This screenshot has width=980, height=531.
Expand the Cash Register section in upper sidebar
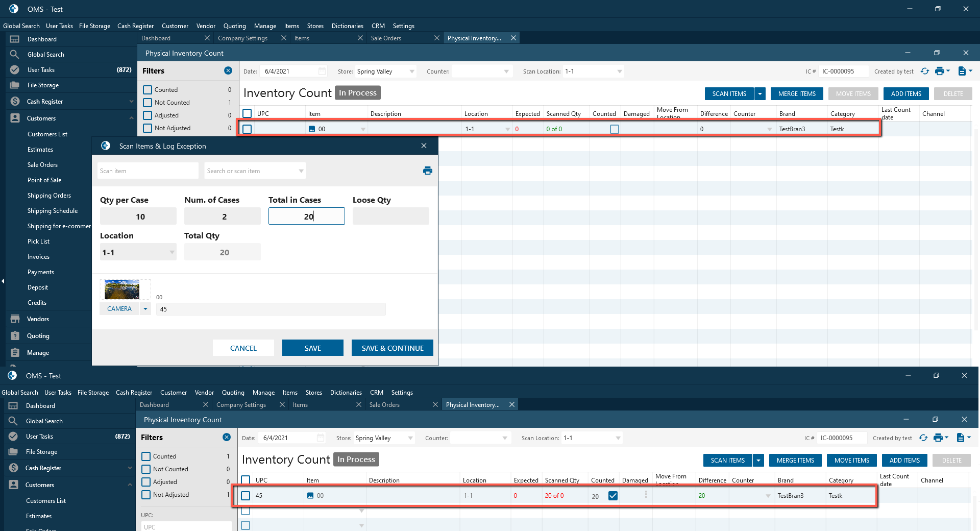pos(131,102)
